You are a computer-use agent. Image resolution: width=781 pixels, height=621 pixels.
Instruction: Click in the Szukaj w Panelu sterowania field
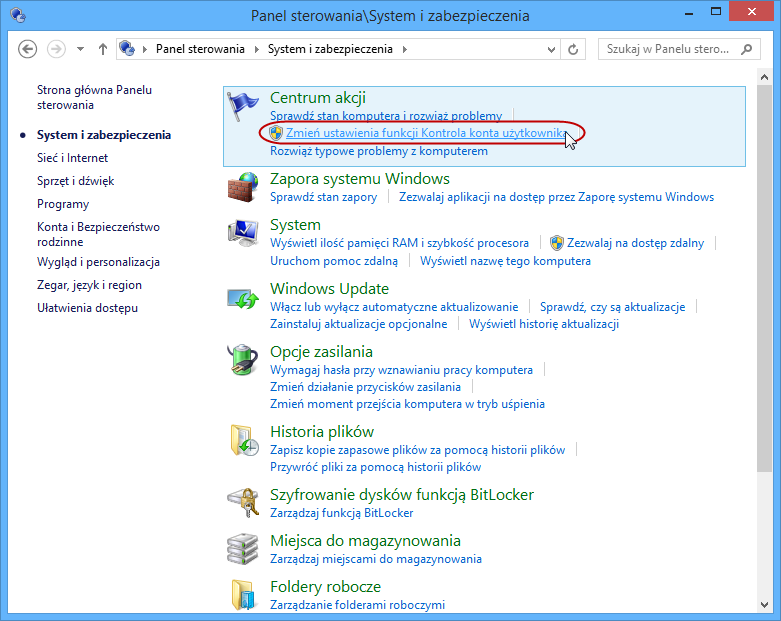click(x=668, y=49)
